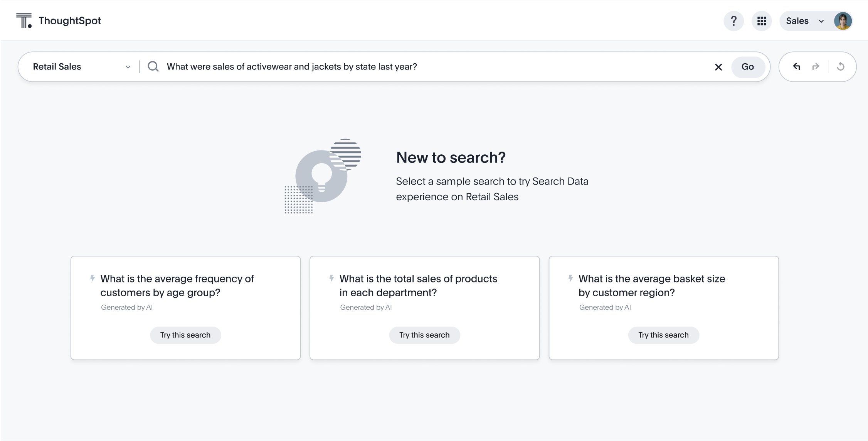
Task: Click the undo arrow icon
Action: 797,66
